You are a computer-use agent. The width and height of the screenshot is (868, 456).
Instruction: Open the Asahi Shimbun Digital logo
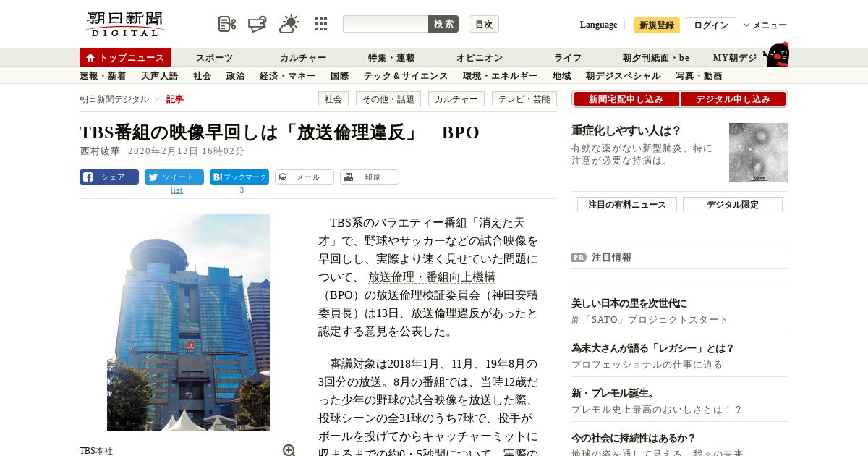[125, 24]
